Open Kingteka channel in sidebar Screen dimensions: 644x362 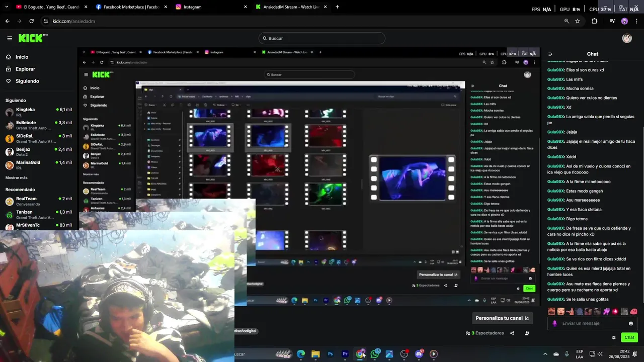click(39, 112)
